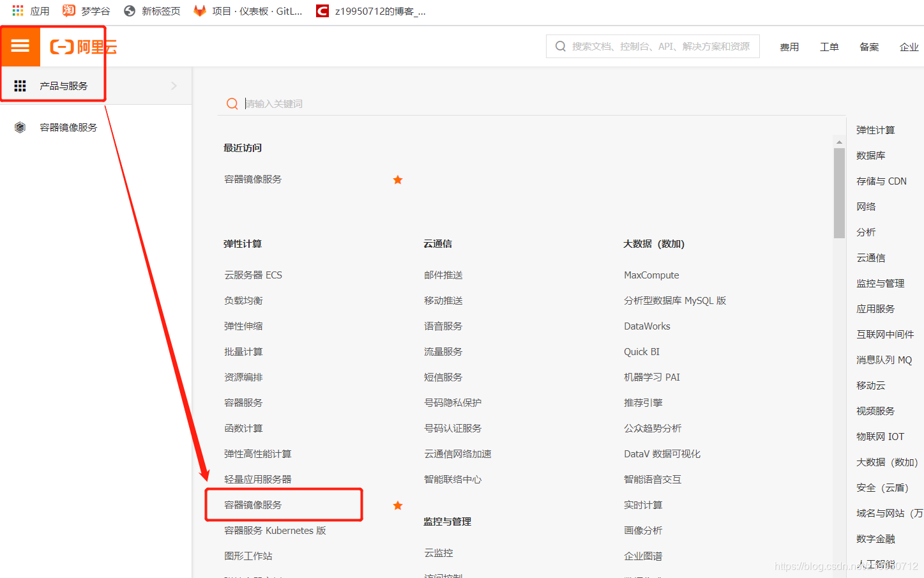
Task: Click the Products and Services grid icon
Action: point(20,86)
